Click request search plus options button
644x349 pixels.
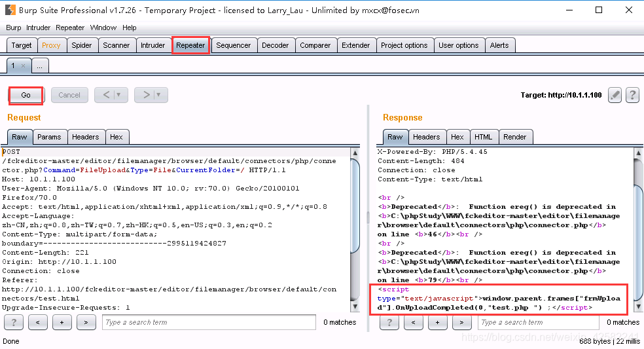pyautogui.click(x=62, y=322)
